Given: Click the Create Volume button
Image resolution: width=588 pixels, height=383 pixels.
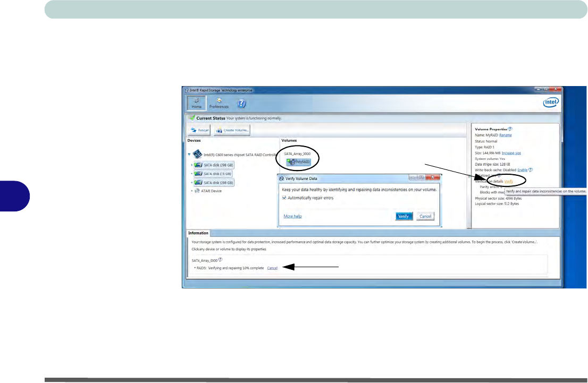Looking at the screenshot, I should [x=232, y=130].
